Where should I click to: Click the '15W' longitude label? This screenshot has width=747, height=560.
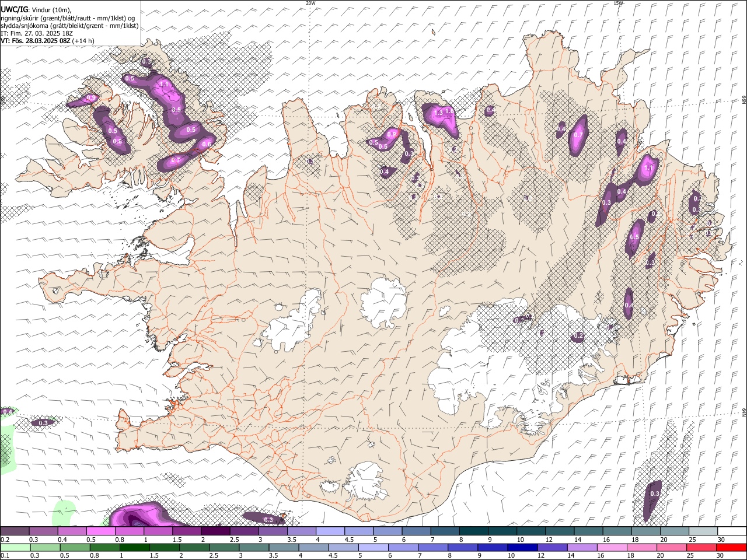point(618,3)
